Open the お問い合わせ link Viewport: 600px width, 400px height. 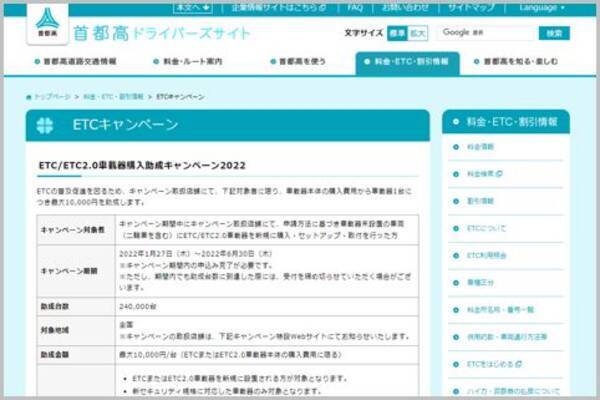coord(405,7)
